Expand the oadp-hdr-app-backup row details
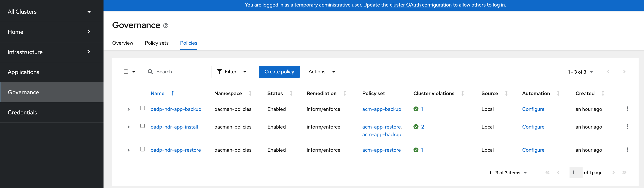Image resolution: width=644 pixels, height=188 pixels. 128,109
